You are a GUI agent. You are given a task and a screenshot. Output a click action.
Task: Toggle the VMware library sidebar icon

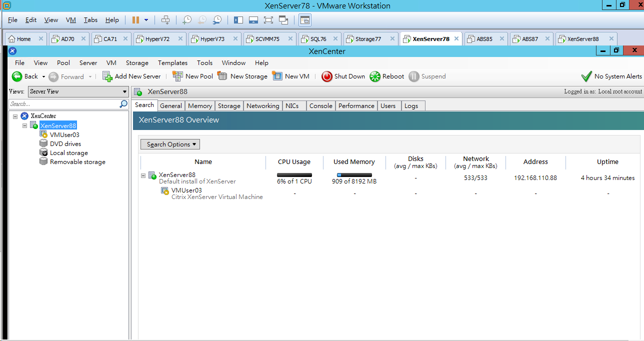point(238,20)
